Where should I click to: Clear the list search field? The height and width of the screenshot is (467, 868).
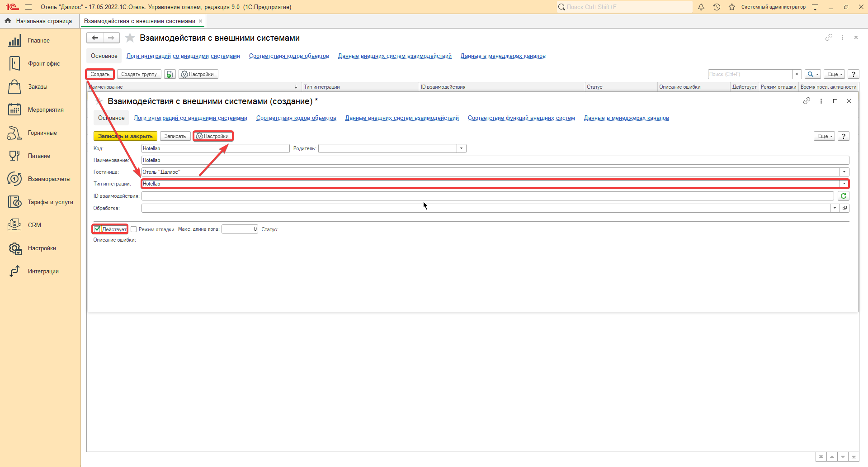(x=797, y=74)
